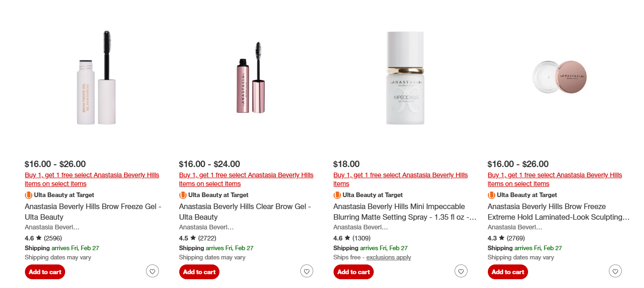
Task: Favorite the Brow Freeze Gel with heart icon
Action: 152,271
